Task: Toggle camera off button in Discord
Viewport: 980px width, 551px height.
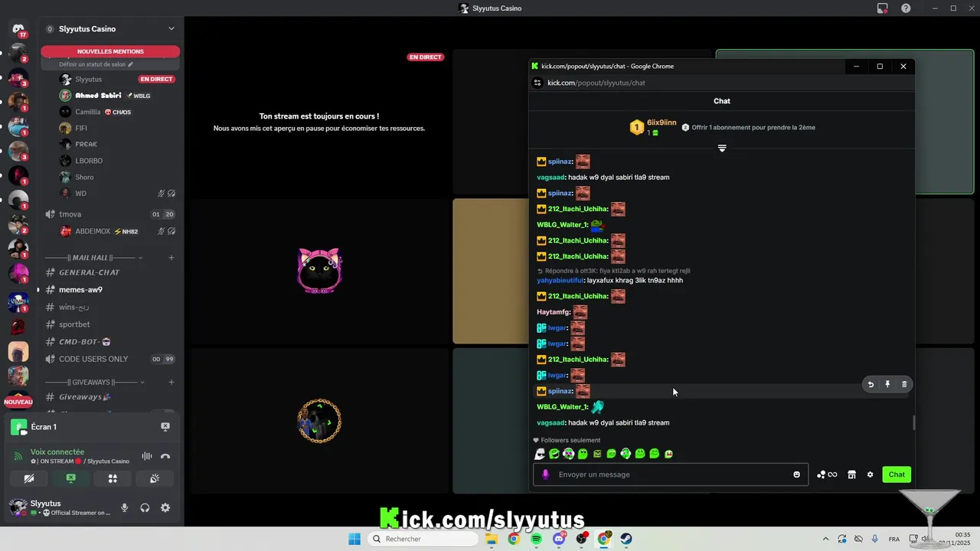Action: point(29,478)
